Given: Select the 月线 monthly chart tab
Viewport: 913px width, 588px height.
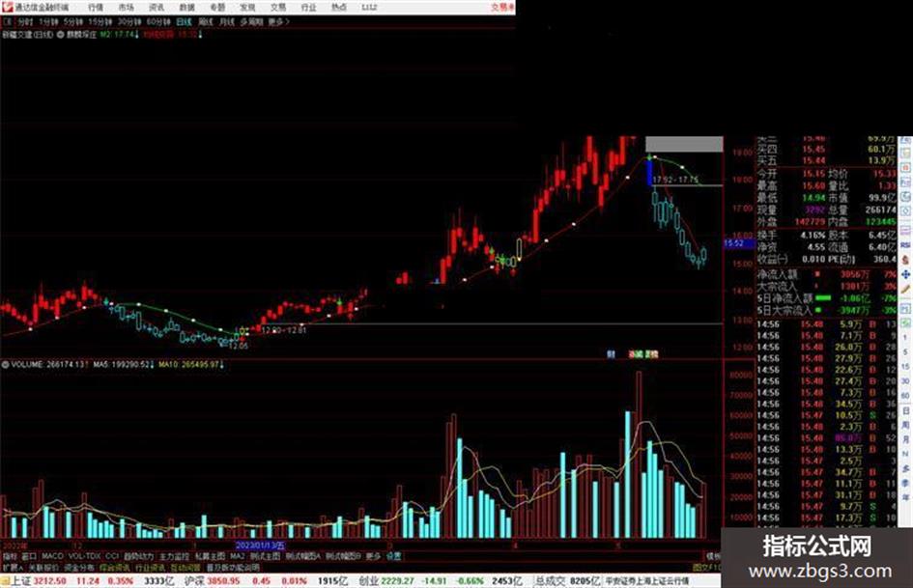Looking at the screenshot, I should (x=226, y=22).
